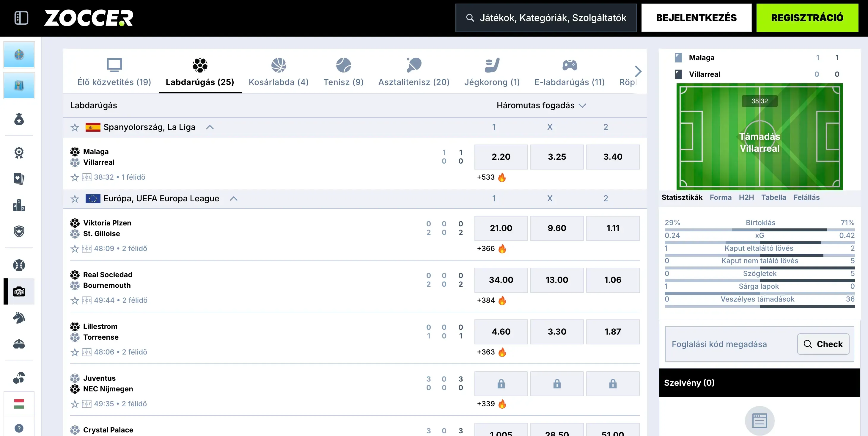This screenshot has height=436, width=868.
Task: Expand +363 more markets for Lillestrom
Action: click(x=486, y=352)
